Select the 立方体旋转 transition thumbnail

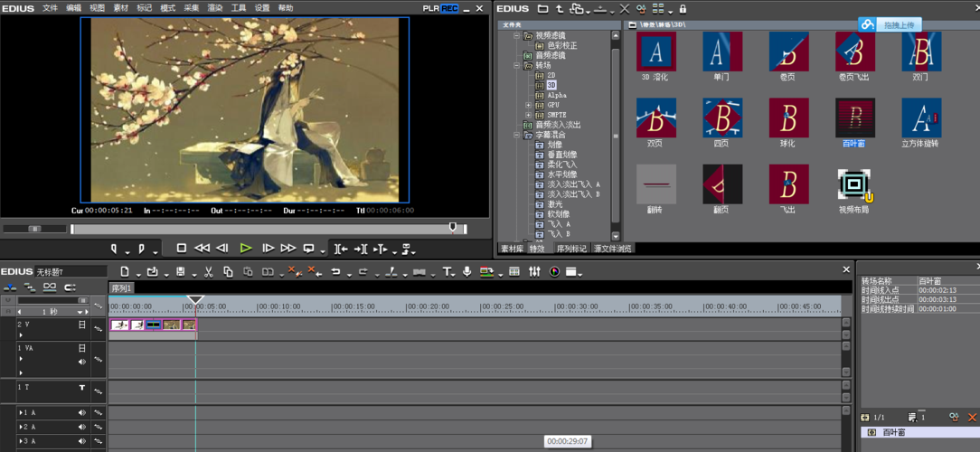tap(921, 118)
